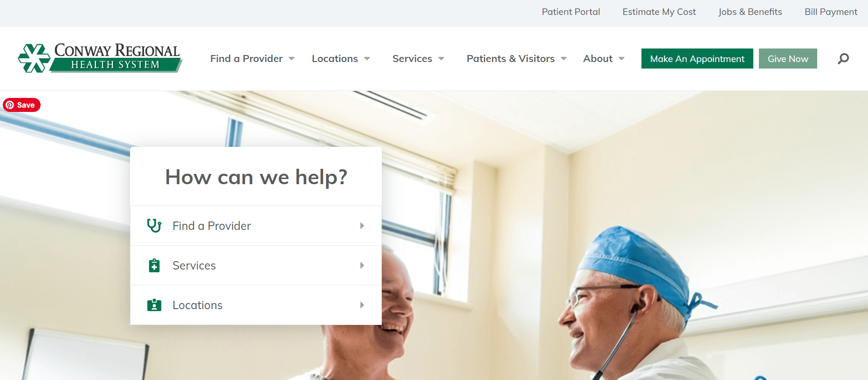Open the search magnifier icon
The width and height of the screenshot is (868, 380).
[x=843, y=59]
